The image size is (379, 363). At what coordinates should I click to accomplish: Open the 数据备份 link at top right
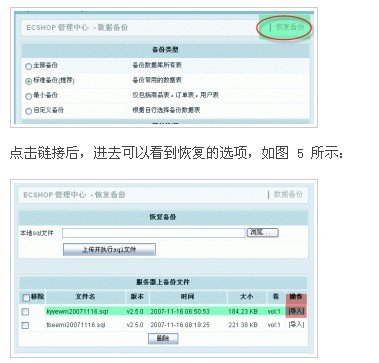click(288, 194)
